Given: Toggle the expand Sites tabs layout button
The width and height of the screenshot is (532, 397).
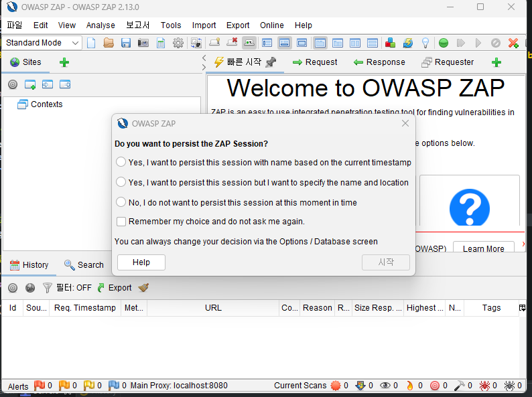Looking at the screenshot, I should click(x=267, y=43).
